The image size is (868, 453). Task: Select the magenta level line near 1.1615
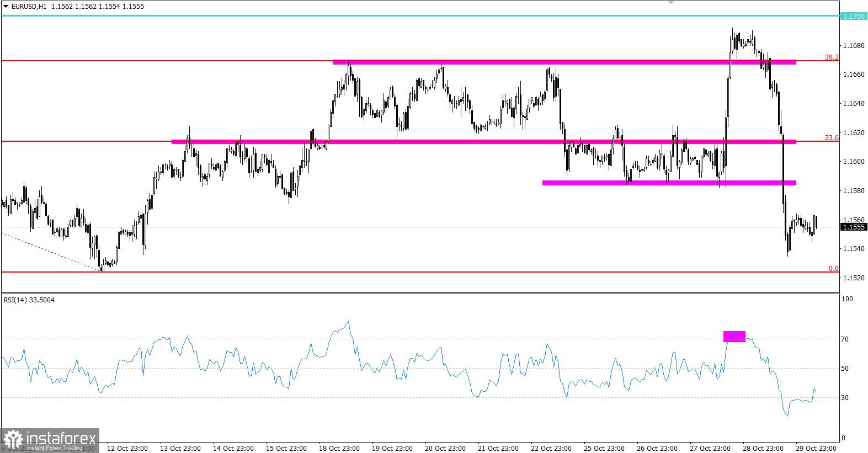pyautogui.click(x=484, y=142)
